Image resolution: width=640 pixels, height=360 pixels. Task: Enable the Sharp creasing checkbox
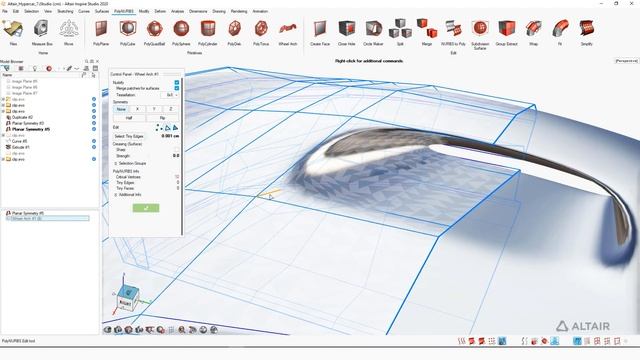pos(177,150)
